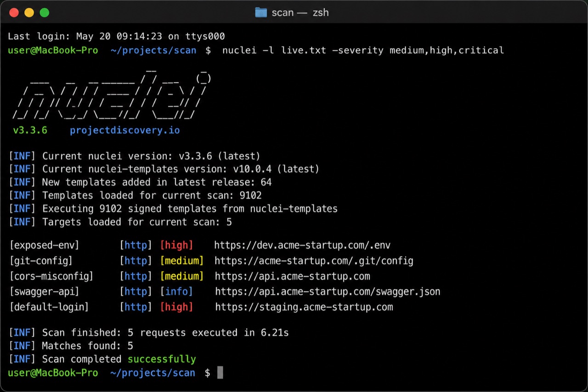This screenshot has width=588, height=392.
Task: Open the https://api.acme-startup.com URL on cors-misconfig row
Action: pyautogui.click(x=292, y=276)
